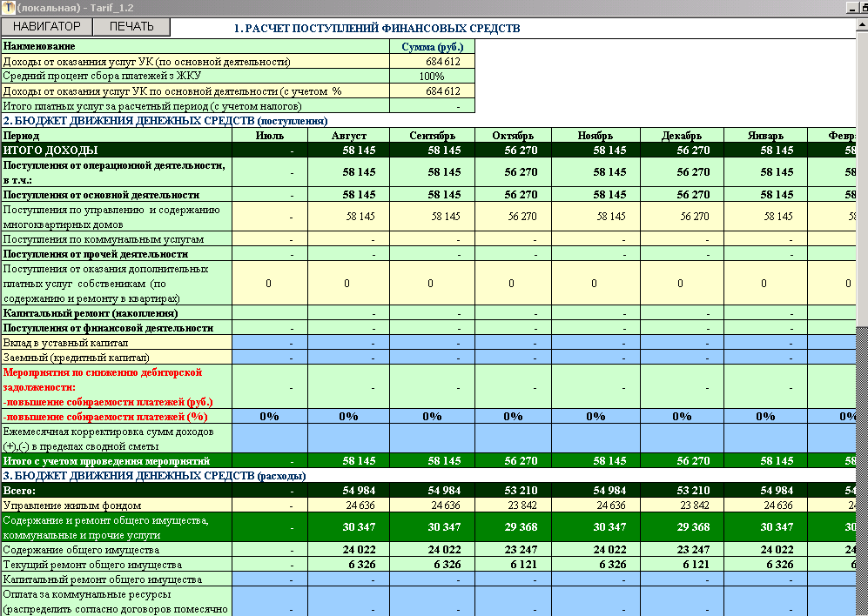Click the 0% cell under Июль
The image size is (868, 616).
point(270,416)
